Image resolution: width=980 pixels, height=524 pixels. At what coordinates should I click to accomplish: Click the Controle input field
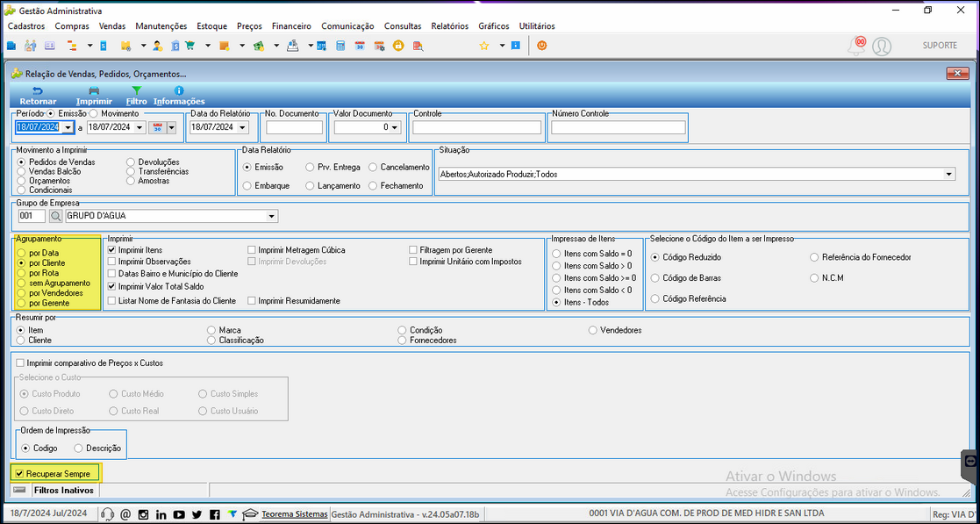[x=477, y=127]
